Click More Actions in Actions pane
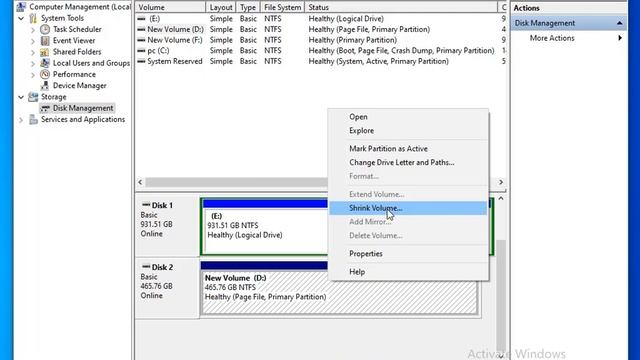 (x=552, y=38)
